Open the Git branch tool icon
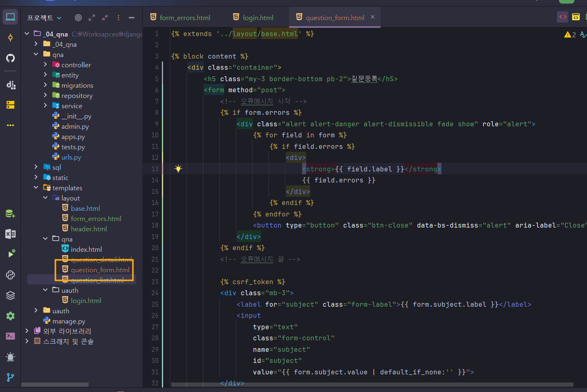Viewport: 587px width, 392px height. tap(11, 377)
